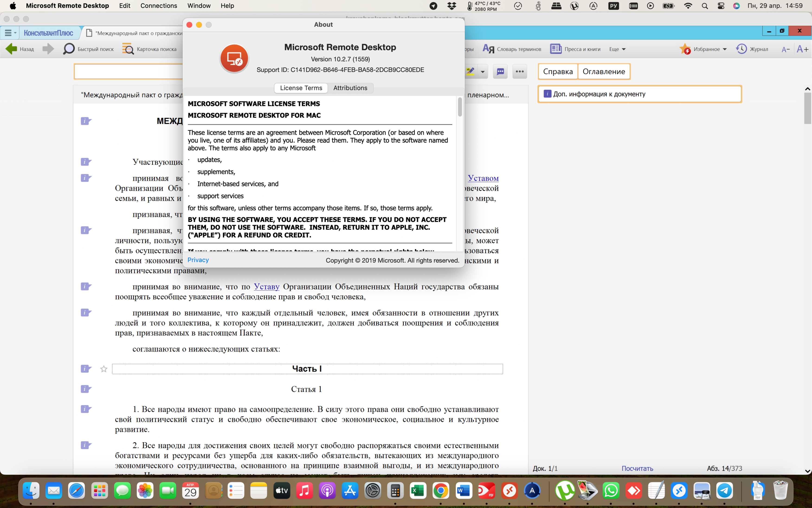Screen dimensions: 812x508
Task: Open Spotlight search magnifier
Action: (x=705, y=6)
